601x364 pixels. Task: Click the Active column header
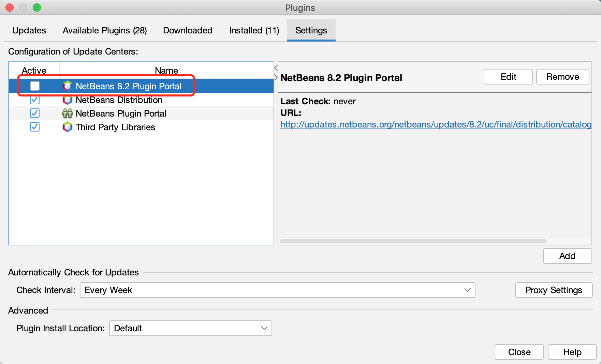[34, 71]
